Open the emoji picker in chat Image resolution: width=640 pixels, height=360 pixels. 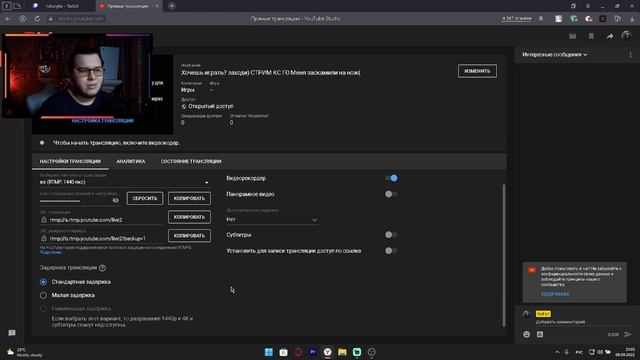527,334
